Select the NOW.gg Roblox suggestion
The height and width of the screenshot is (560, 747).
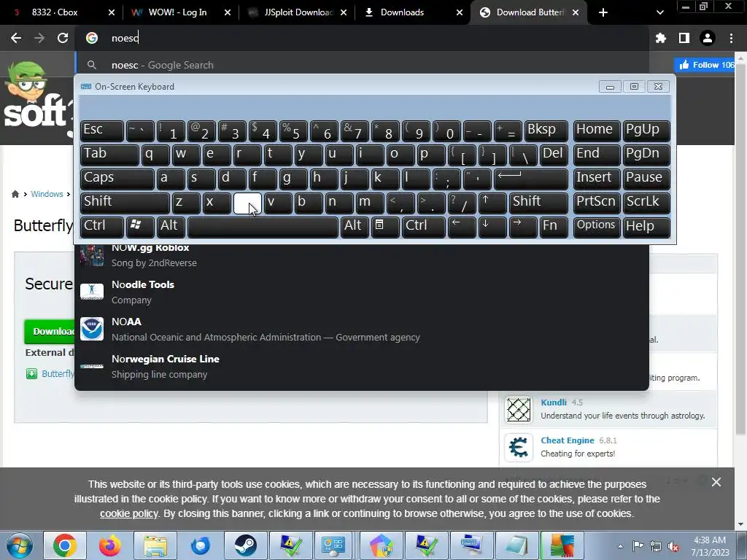coord(362,254)
